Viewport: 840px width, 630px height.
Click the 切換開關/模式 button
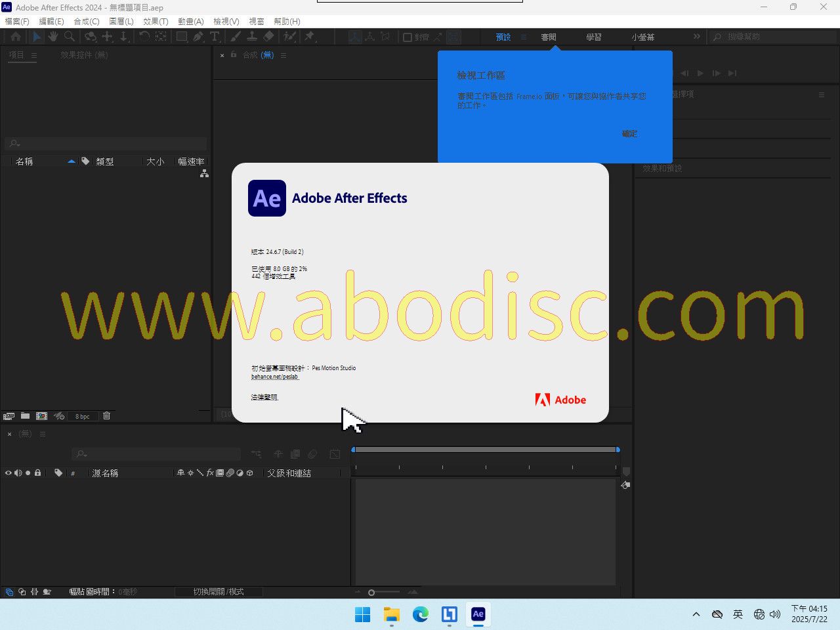[x=219, y=592]
